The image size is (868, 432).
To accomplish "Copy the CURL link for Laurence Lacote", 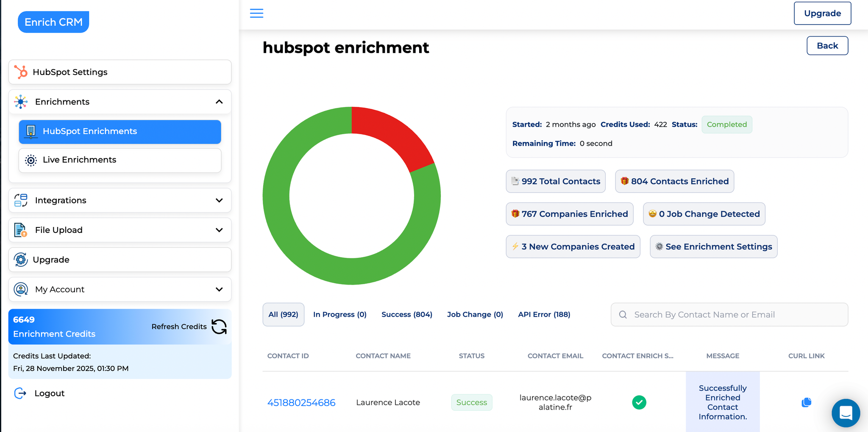I will [x=806, y=402].
